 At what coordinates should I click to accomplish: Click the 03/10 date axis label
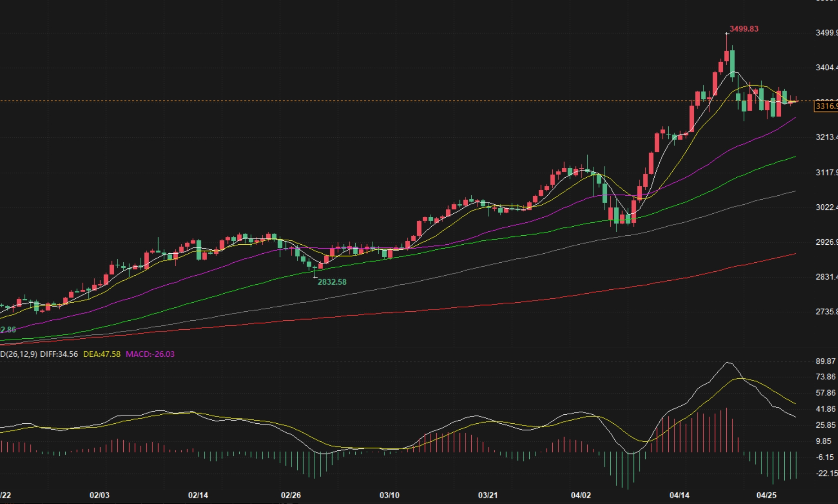tap(390, 495)
